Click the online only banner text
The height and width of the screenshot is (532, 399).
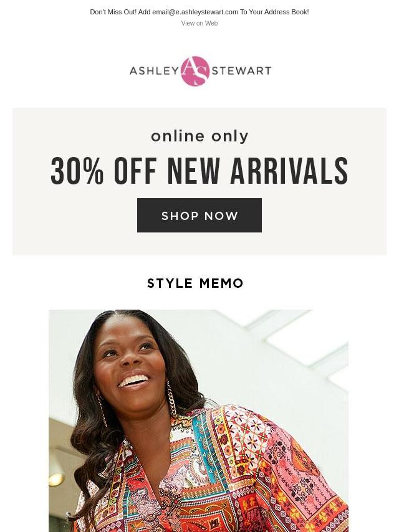click(x=199, y=136)
